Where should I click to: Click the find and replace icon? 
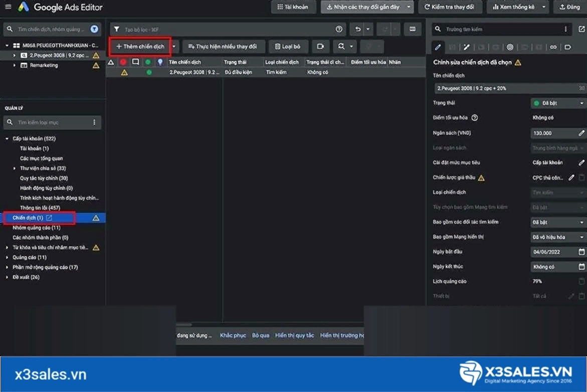tap(341, 47)
